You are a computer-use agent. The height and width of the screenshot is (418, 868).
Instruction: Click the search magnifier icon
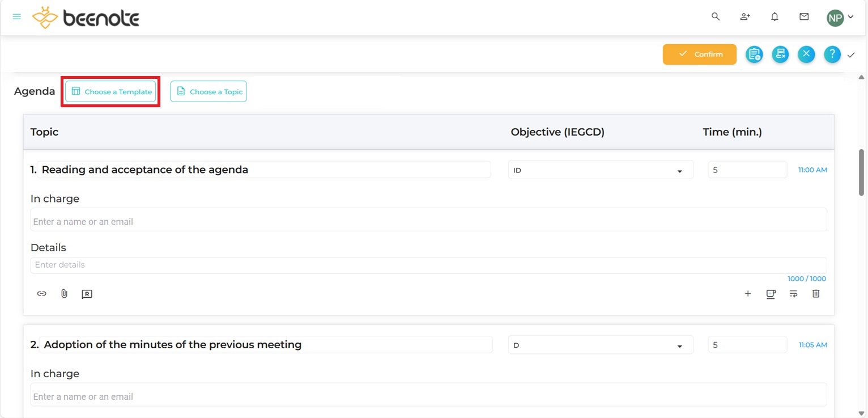coord(716,17)
